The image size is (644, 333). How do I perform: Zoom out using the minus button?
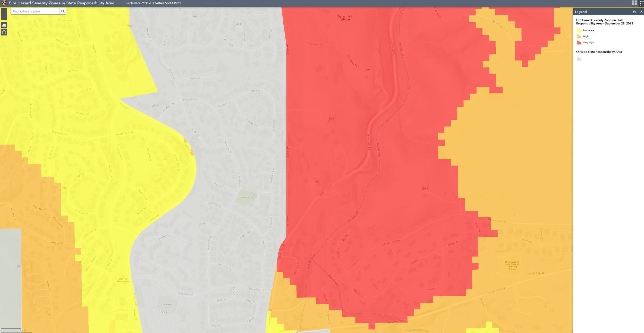coord(4,17)
